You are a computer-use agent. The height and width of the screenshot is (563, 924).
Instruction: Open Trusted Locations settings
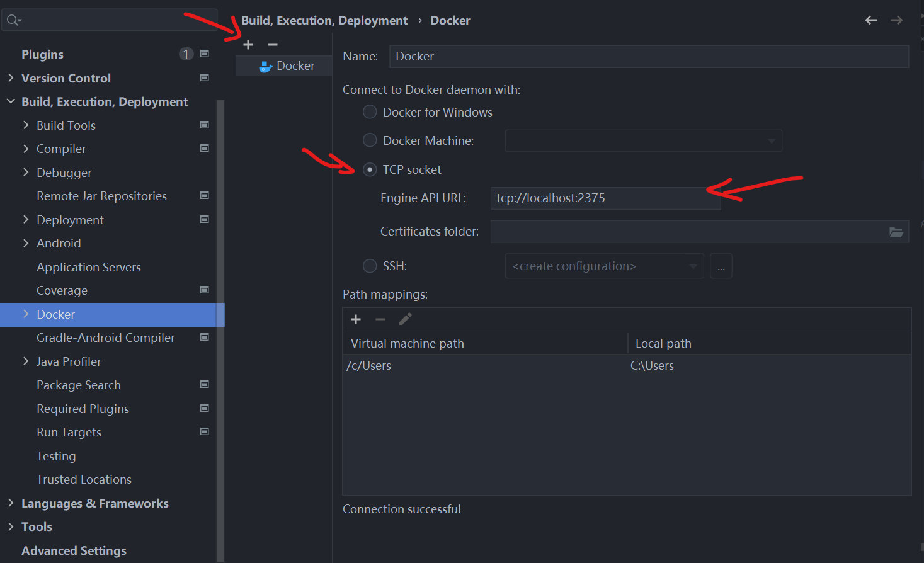[84, 479]
